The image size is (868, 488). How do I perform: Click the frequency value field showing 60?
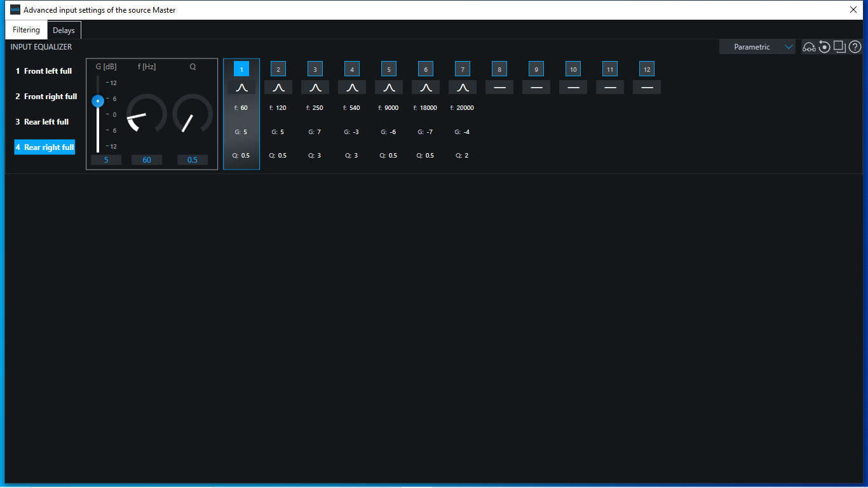click(147, 160)
